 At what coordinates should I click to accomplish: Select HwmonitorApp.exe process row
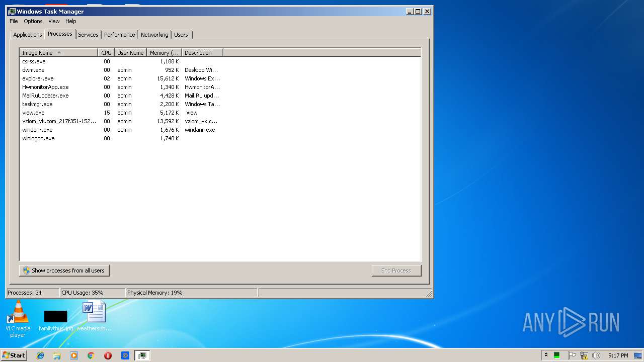pos(121,87)
